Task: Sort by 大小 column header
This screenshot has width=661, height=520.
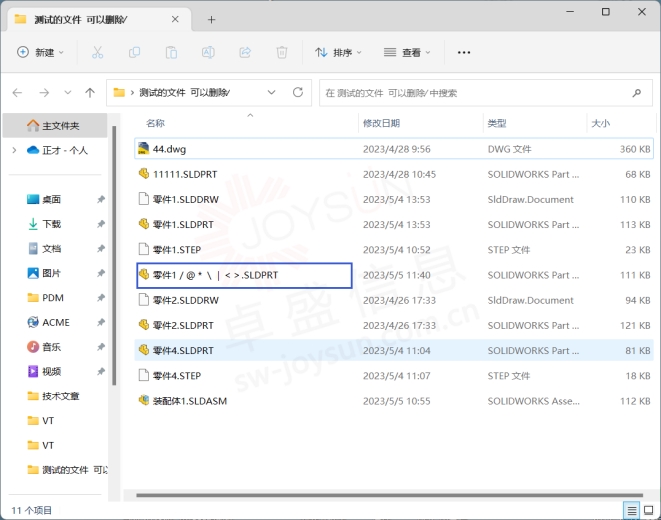Action: coord(601,123)
